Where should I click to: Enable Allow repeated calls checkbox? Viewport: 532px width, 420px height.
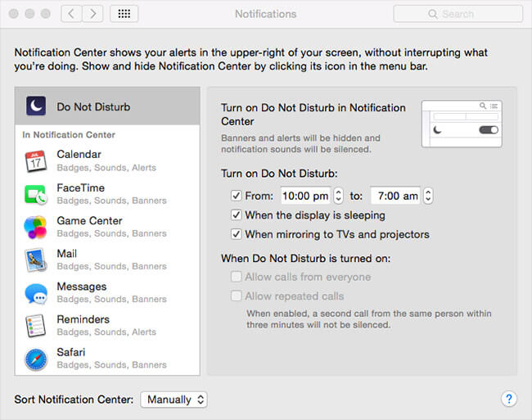[x=236, y=296]
